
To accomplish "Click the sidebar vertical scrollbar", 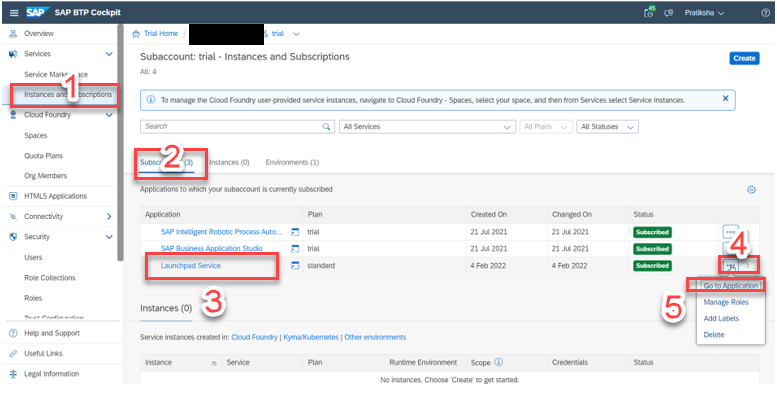I will point(120,143).
